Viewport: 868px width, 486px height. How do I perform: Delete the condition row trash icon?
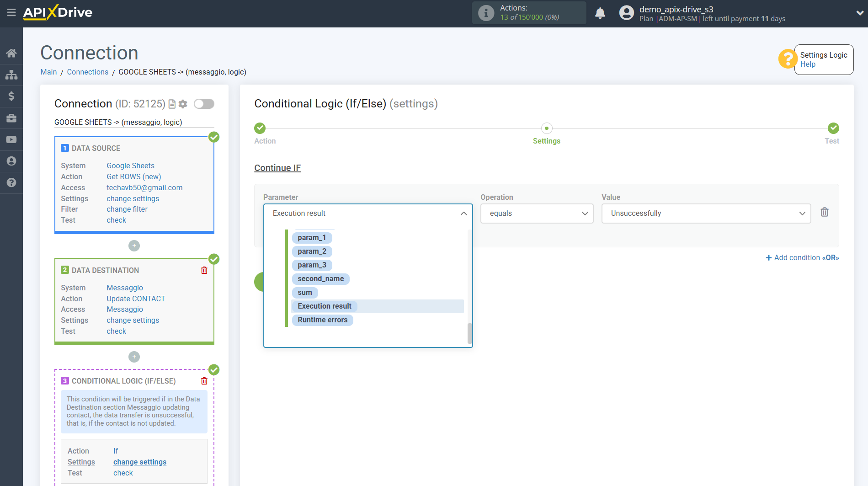pos(825,212)
